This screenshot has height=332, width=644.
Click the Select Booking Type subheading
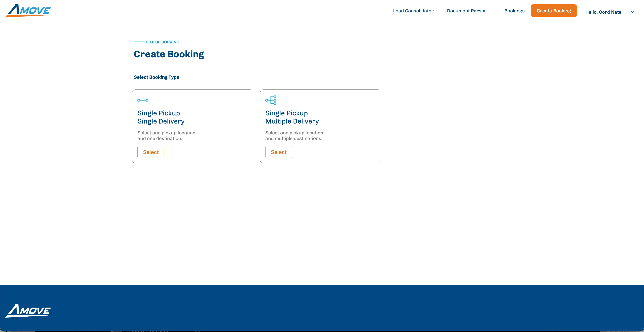(x=156, y=77)
